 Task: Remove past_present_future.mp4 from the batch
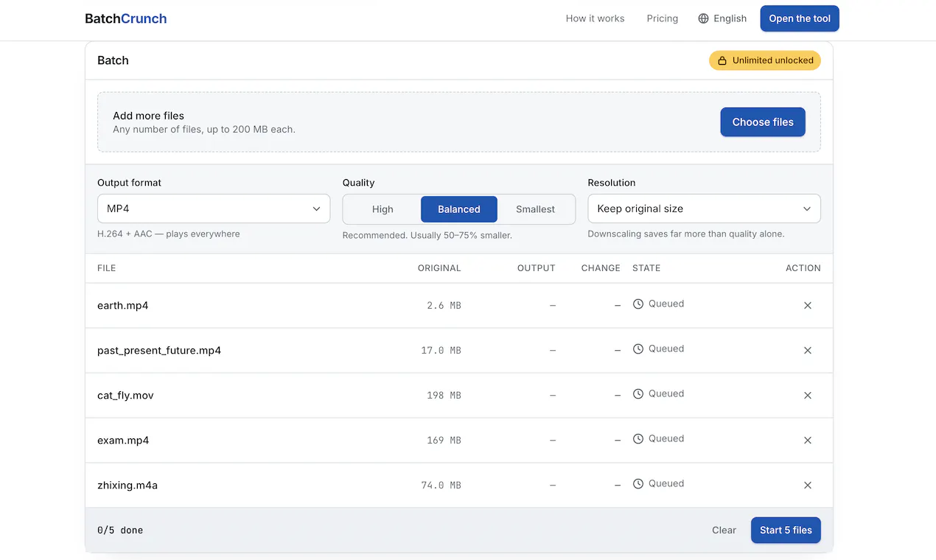coord(808,350)
